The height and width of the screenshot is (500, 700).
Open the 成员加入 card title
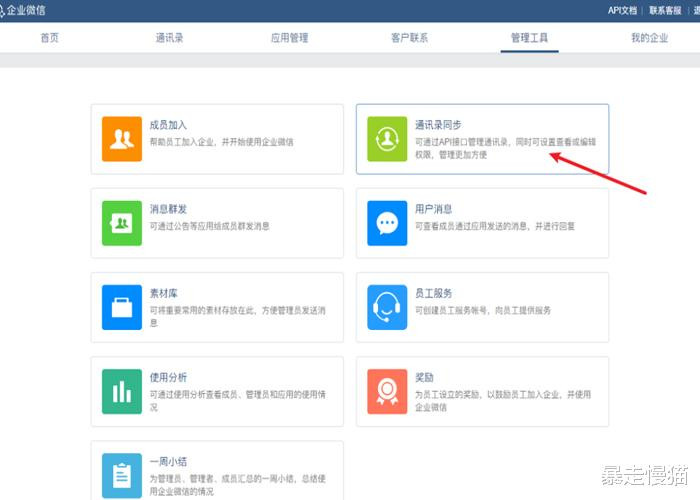click(168, 125)
